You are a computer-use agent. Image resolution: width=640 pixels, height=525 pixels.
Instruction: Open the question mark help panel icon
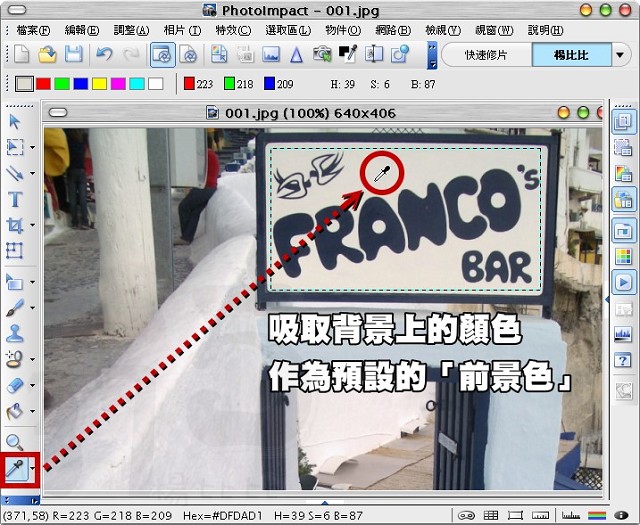coord(623,360)
